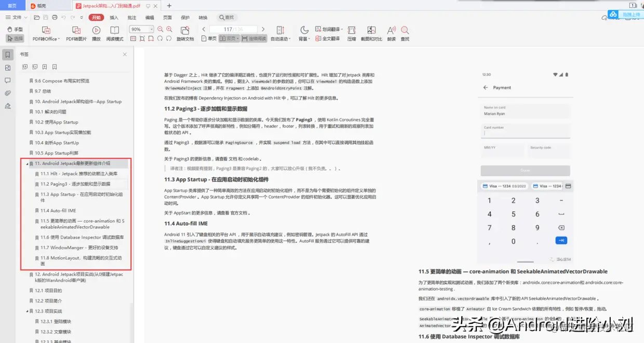This screenshot has width=644, height=343.
Task: Switch to 单页 single page view
Action: [209, 38]
